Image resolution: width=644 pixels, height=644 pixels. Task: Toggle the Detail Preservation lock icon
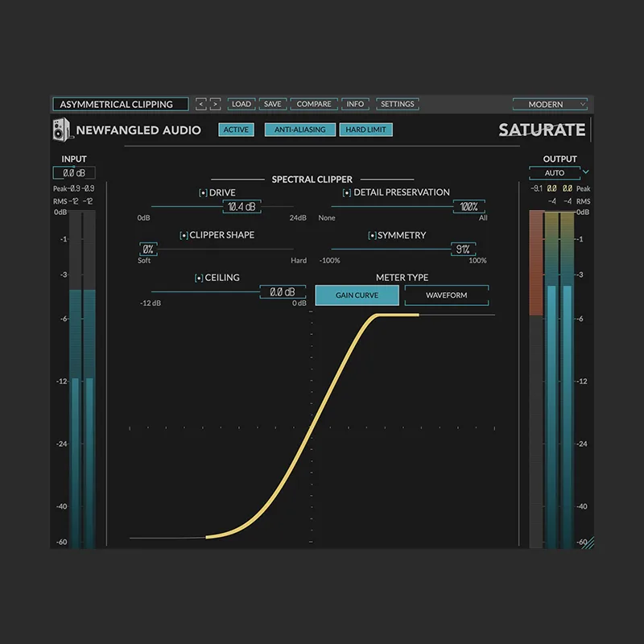click(x=347, y=192)
